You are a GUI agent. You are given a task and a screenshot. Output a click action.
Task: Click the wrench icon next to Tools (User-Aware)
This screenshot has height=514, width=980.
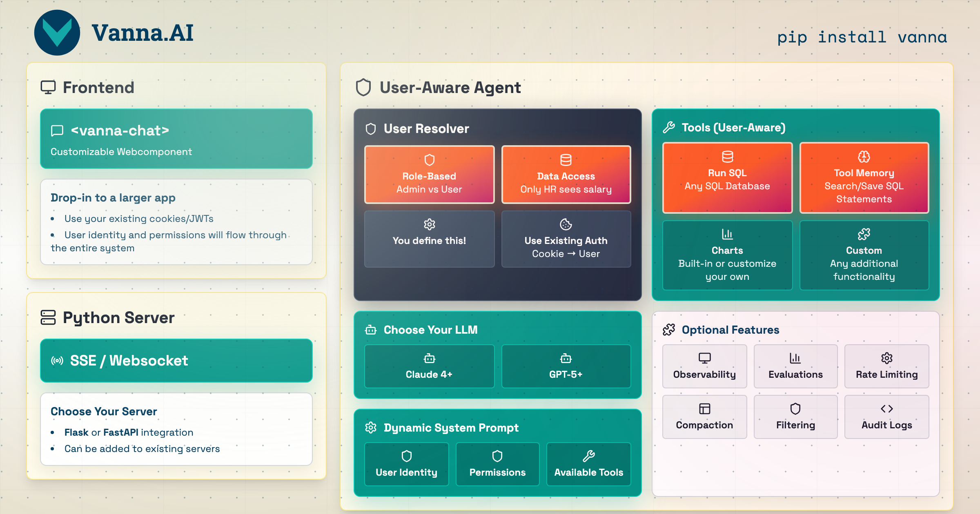pyautogui.click(x=669, y=127)
